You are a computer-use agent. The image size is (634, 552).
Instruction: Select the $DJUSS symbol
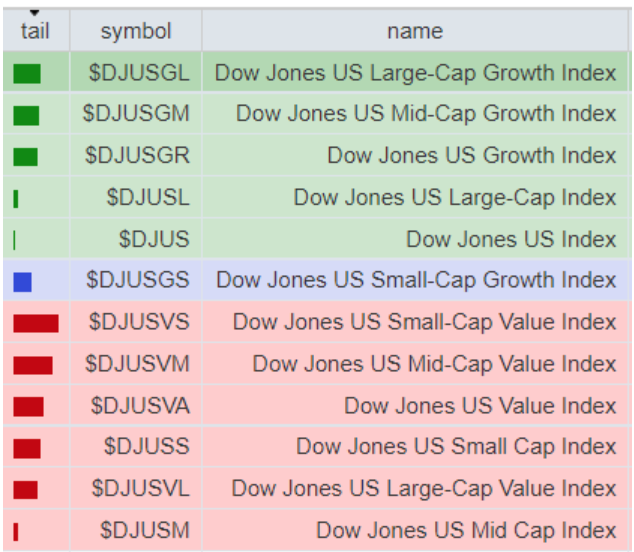(146, 447)
